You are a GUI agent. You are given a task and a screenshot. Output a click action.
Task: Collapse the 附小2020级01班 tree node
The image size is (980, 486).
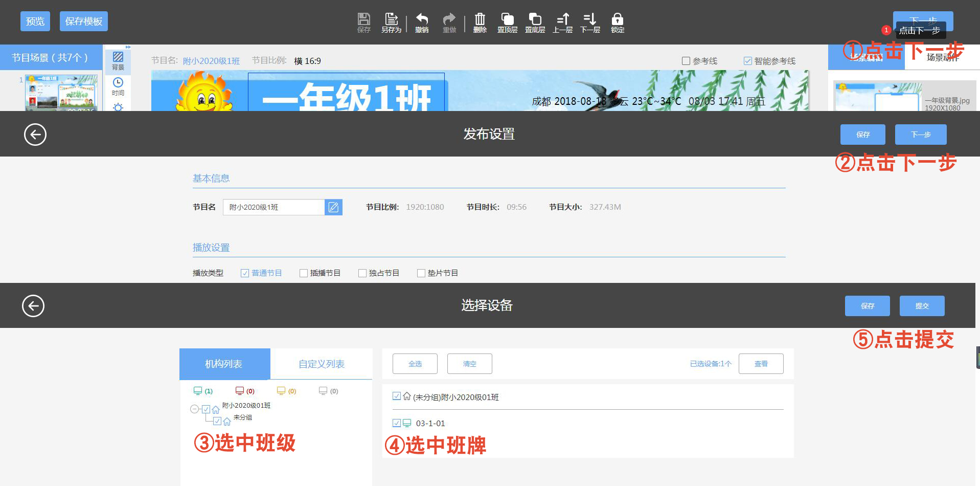click(x=194, y=409)
